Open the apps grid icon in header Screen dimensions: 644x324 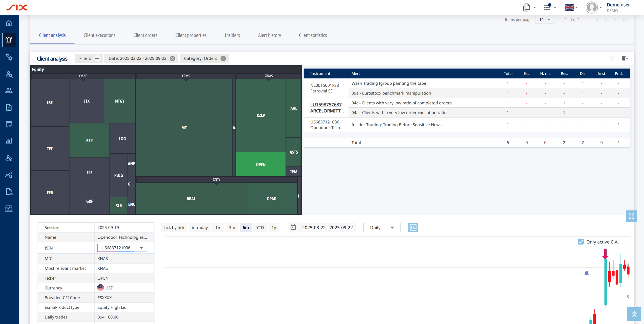[x=547, y=7]
